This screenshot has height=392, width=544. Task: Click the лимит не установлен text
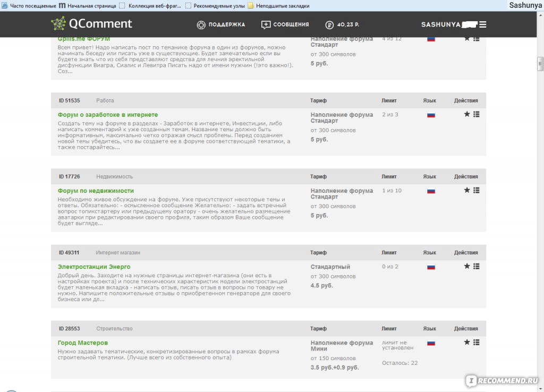click(x=398, y=345)
